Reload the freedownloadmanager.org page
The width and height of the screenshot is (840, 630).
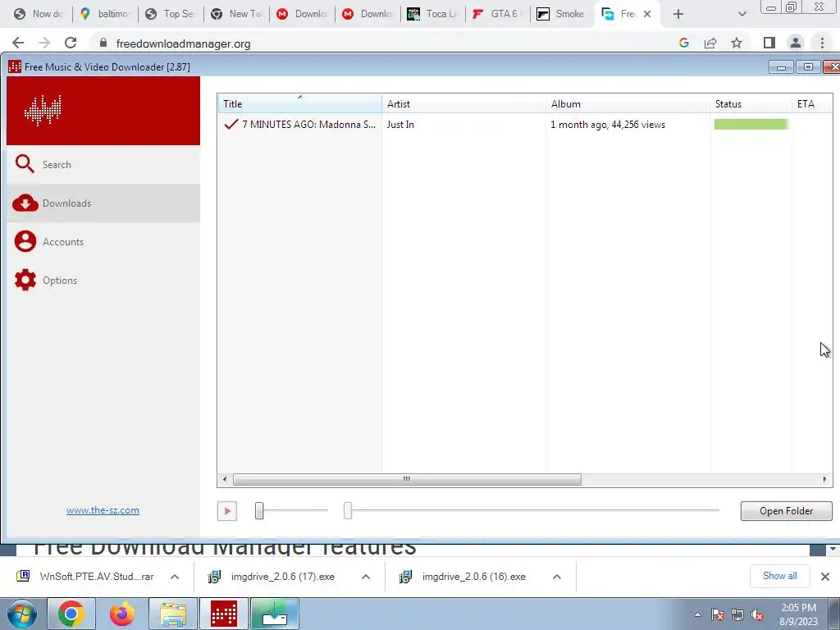click(71, 43)
